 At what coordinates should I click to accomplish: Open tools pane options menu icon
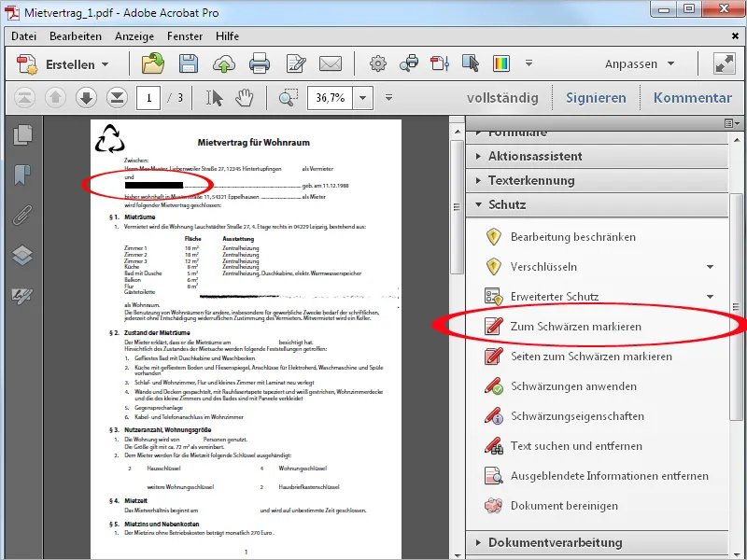(x=732, y=123)
